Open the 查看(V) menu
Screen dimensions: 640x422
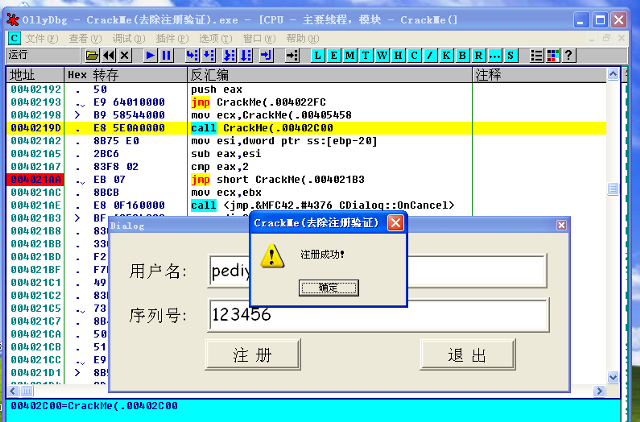85,38
